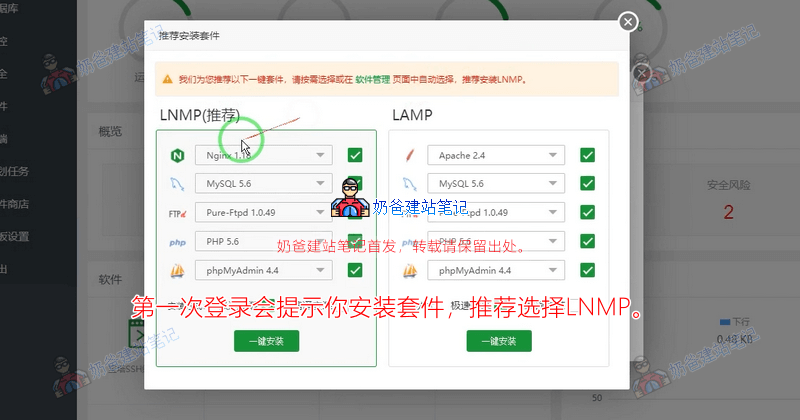Click 一键安装 button under LAMP
The image size is (800, 420).
[x=499, y=341]
